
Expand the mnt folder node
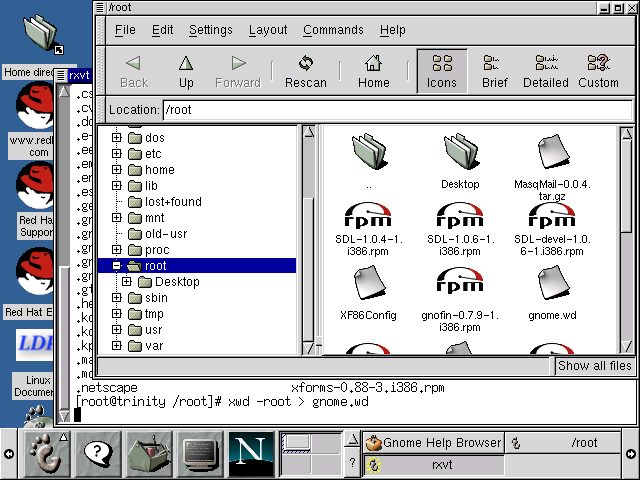[x=117, y=218]
